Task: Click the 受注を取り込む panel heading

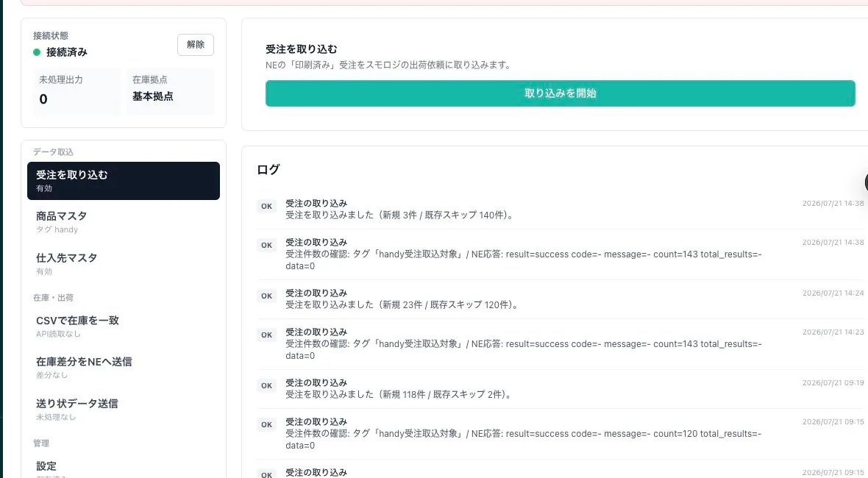Action: click(x=301, y=49)
